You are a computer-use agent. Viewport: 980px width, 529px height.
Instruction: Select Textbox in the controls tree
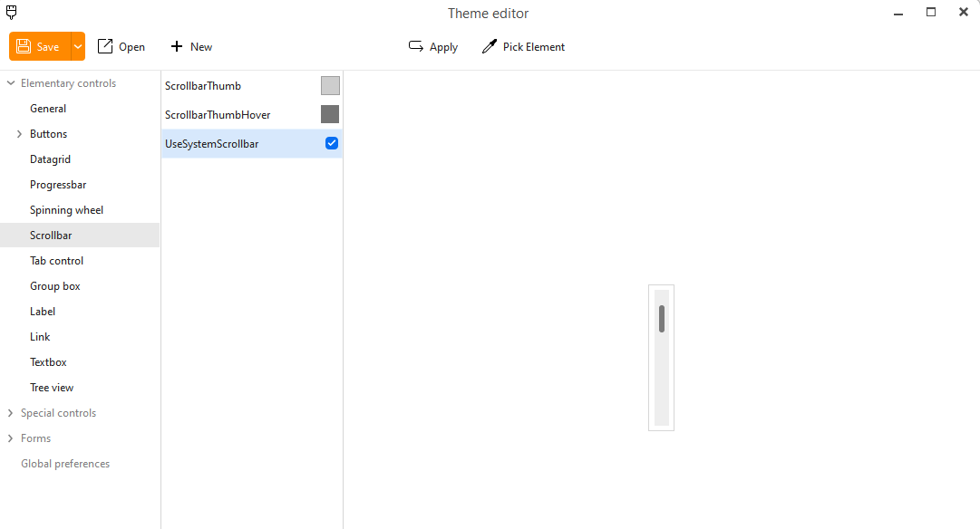48,362
